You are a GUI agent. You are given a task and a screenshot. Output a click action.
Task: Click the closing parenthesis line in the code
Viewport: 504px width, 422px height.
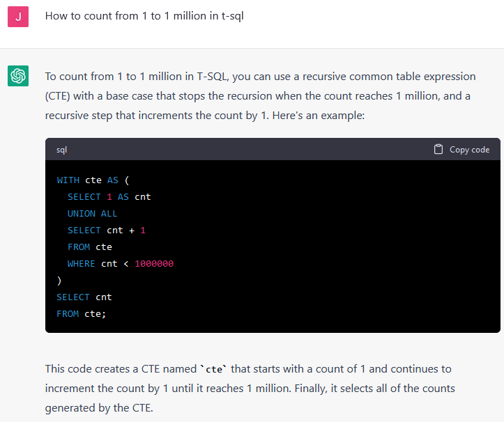[59, 281]
